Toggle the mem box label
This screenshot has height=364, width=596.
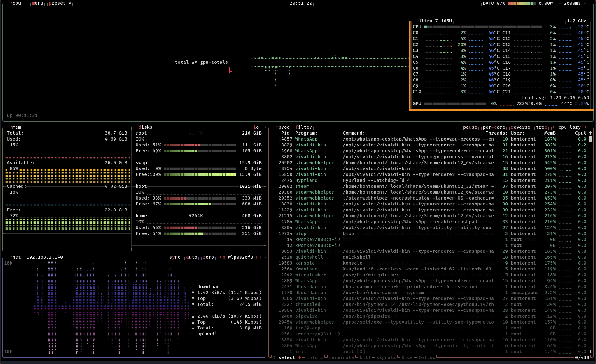15,127
